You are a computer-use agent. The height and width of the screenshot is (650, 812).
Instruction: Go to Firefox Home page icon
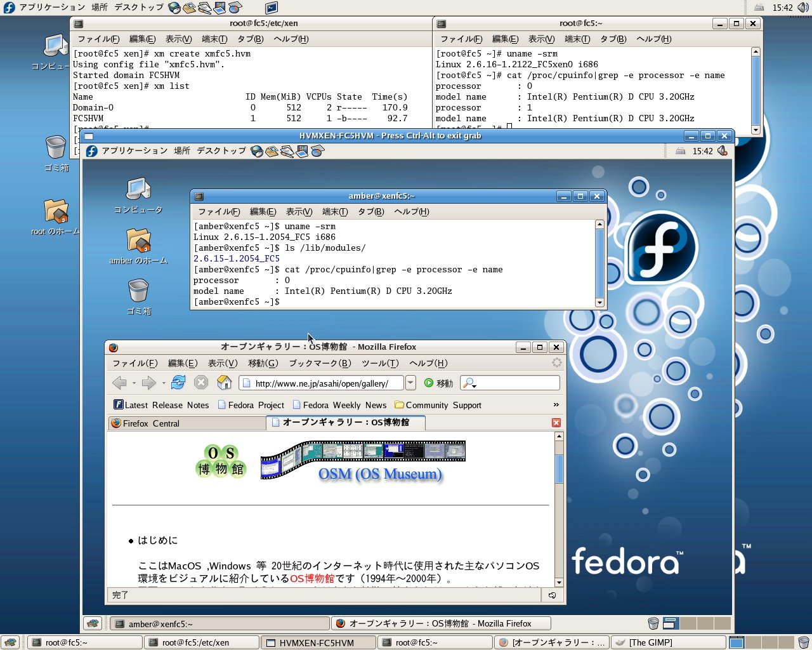point(224,382)
